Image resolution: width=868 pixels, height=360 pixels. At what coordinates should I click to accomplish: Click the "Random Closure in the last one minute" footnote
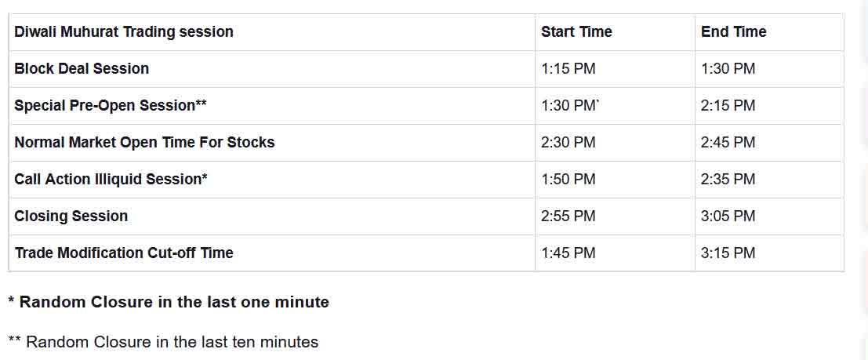coord(169,302)
